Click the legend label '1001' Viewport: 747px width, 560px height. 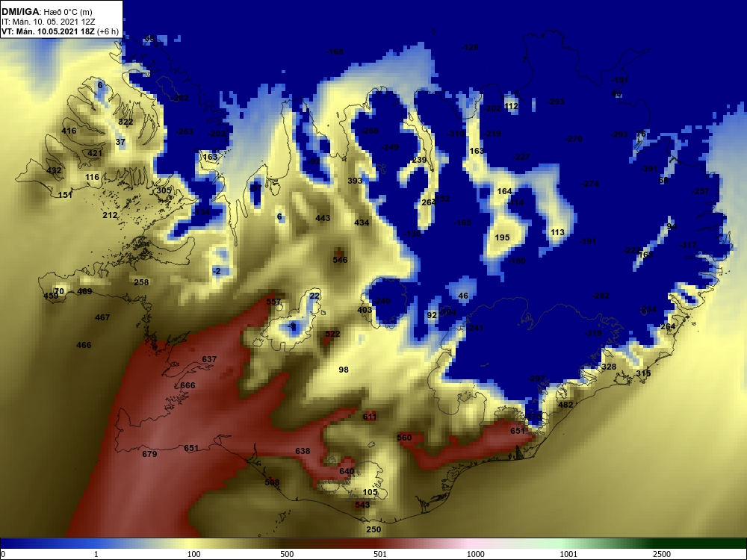[568, 554]
